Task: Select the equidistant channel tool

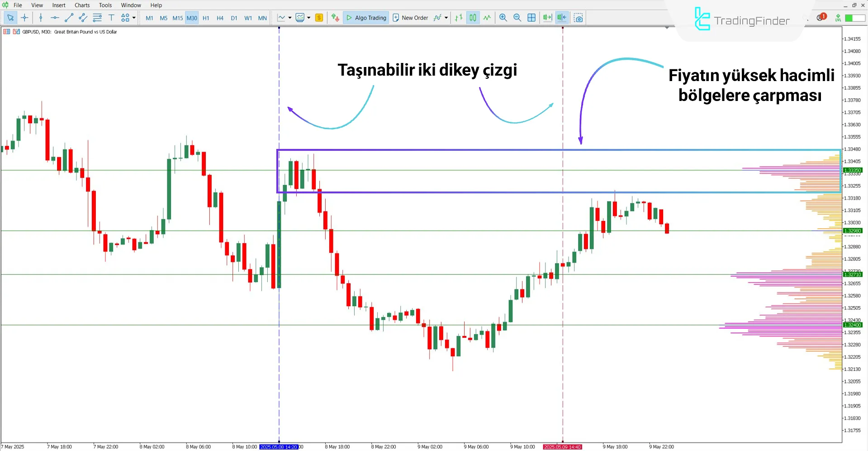Action: 83,18
